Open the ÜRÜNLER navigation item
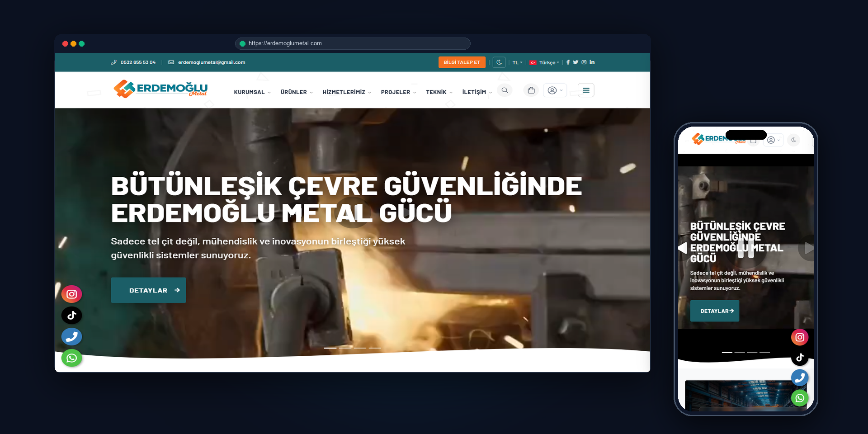This screenshot has width=868, height=434. coord(293,92)
